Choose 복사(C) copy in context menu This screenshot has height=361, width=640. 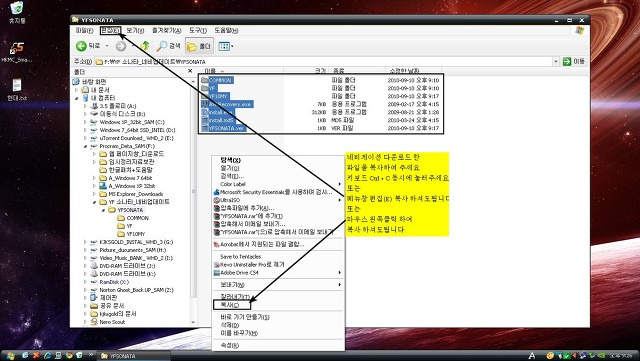click(x=278, y=305)
